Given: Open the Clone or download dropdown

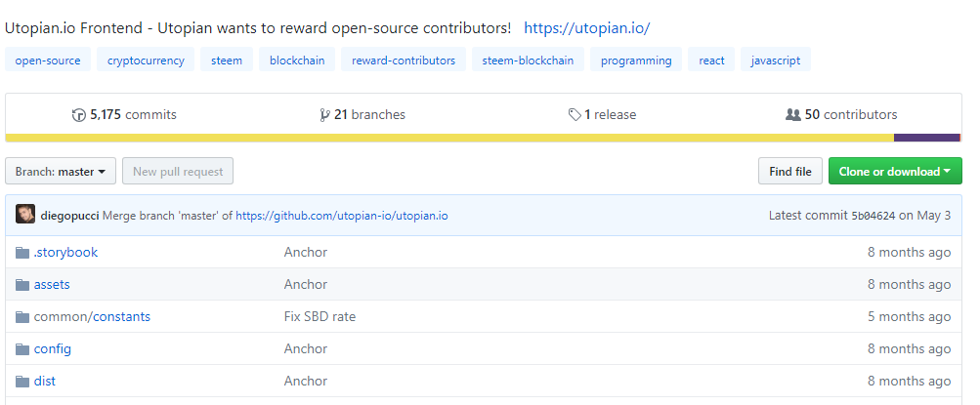Looking at the screenshot, I should (895, 171).
